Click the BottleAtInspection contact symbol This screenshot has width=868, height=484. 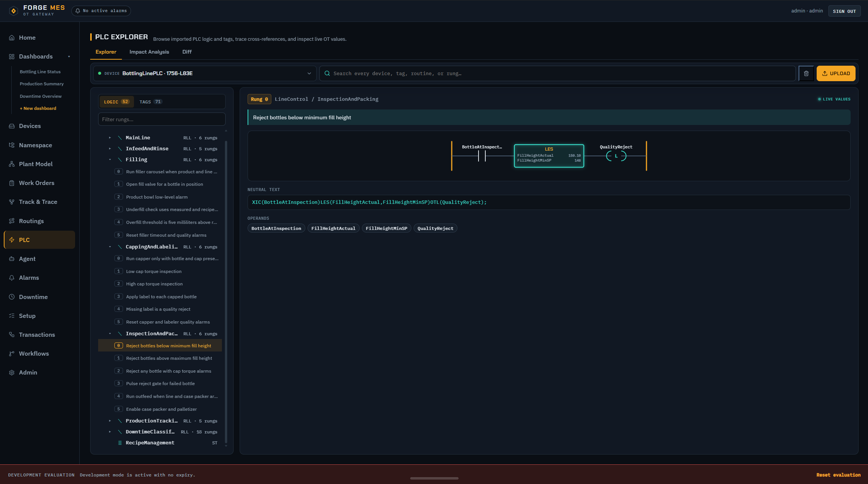pyautogui.click(x=482, y=156)
